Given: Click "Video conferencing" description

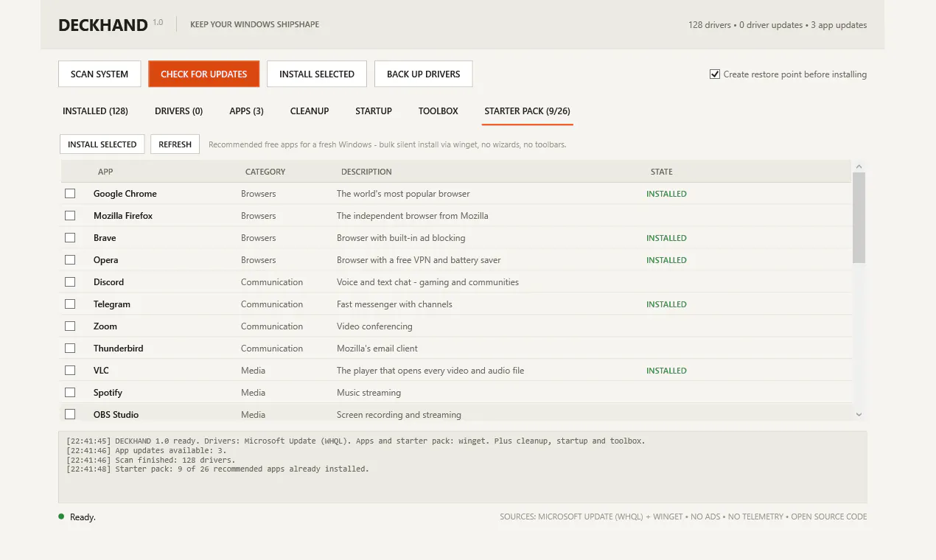Looking at the screenshot, I should pos(374,326).
